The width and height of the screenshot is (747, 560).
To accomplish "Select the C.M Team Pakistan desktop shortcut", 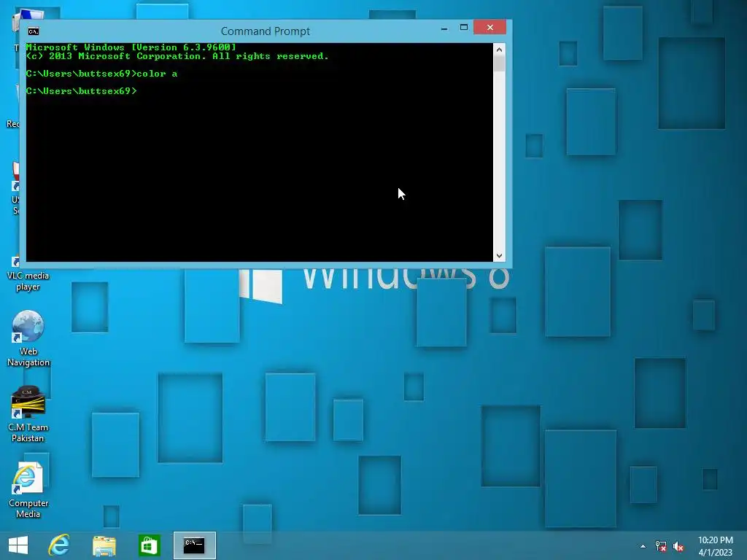I will coord(28,414).
